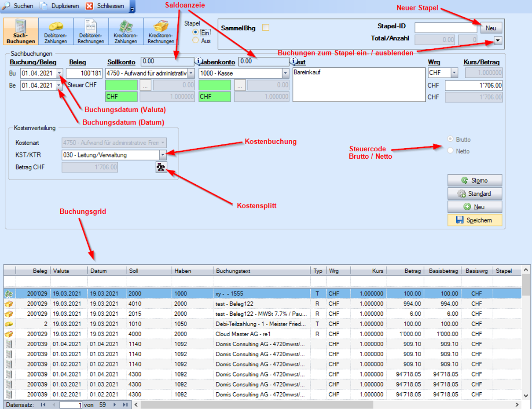The height and width of the screenshot is (409, 532).
Task: Open Debitoren-Rechnungen module
Action: 91,32
